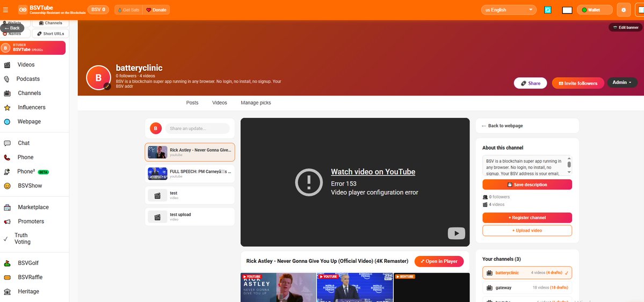644x302 pixels.
Task: Open settings via the gear icon
Action: [x=624, y=10]
